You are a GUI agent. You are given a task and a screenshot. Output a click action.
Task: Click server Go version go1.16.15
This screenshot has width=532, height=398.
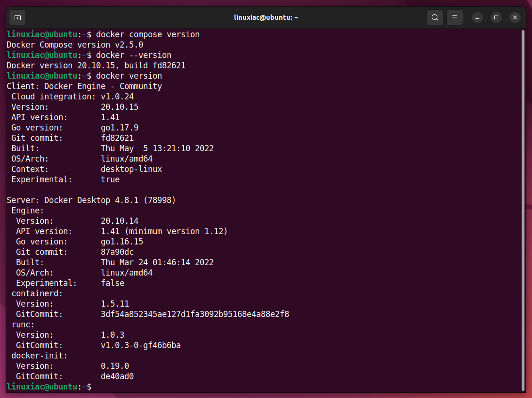(122, 242)
